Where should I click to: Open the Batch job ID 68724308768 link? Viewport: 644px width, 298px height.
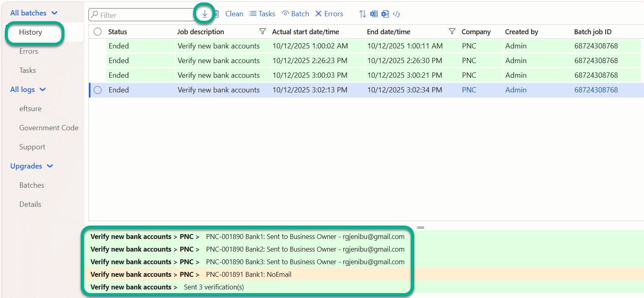pyautogui.click(x=596, y=90)
